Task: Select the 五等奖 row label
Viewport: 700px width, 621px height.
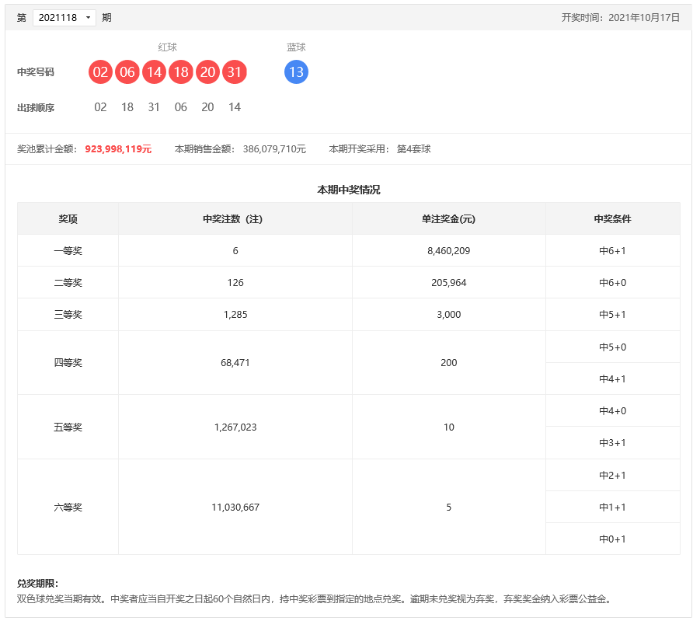Action: point(68,427)
